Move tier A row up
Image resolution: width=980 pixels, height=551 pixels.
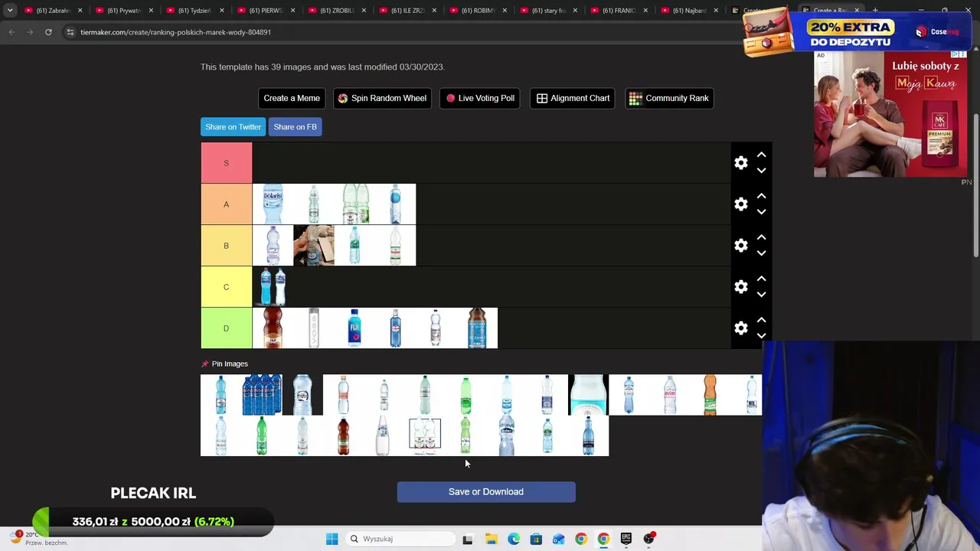(761, 196)
